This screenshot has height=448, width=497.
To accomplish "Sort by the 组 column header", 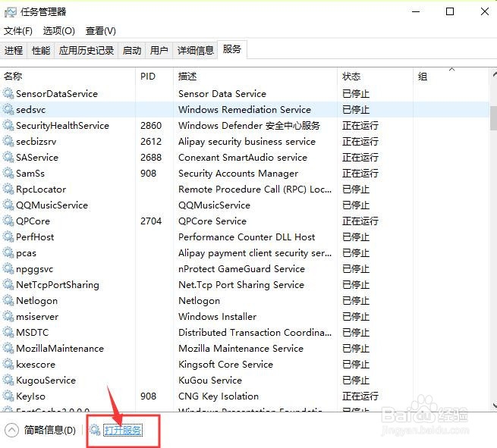I will tap(451, 77).
